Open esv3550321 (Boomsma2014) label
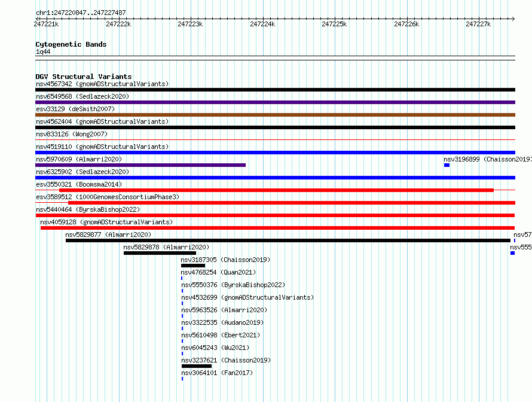 (79, 184)
